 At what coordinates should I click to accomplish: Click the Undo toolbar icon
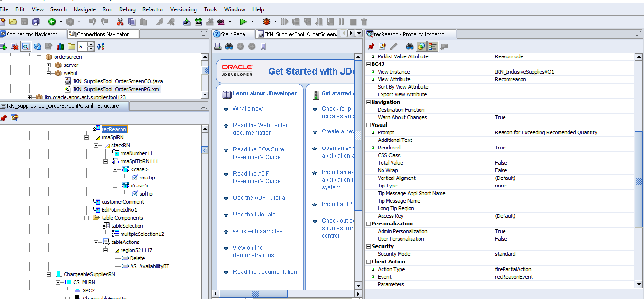point(93,21)
